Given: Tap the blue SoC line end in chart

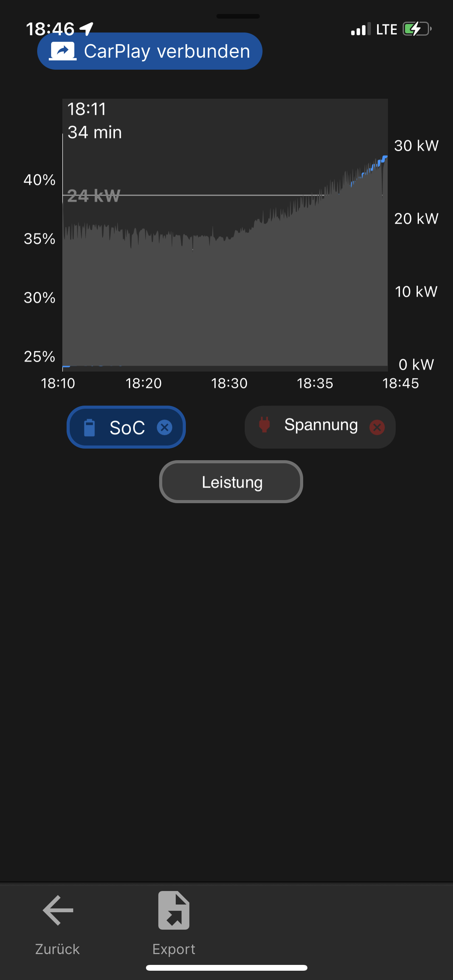Looking at the screenshot, I should 384,158.
